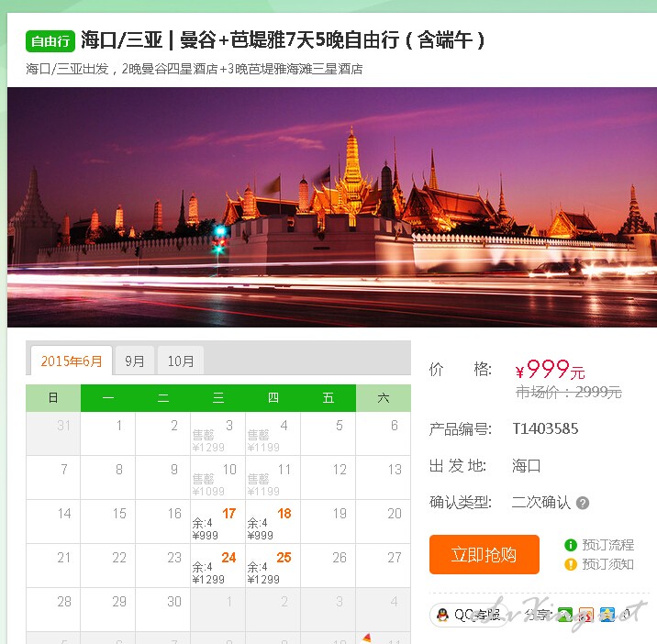Share via the blue Qzone star icon

(607, 615)
